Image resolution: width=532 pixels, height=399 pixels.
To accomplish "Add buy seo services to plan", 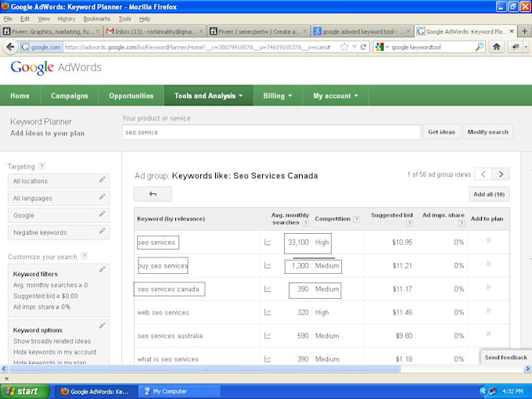I will [x=488, y=264].
